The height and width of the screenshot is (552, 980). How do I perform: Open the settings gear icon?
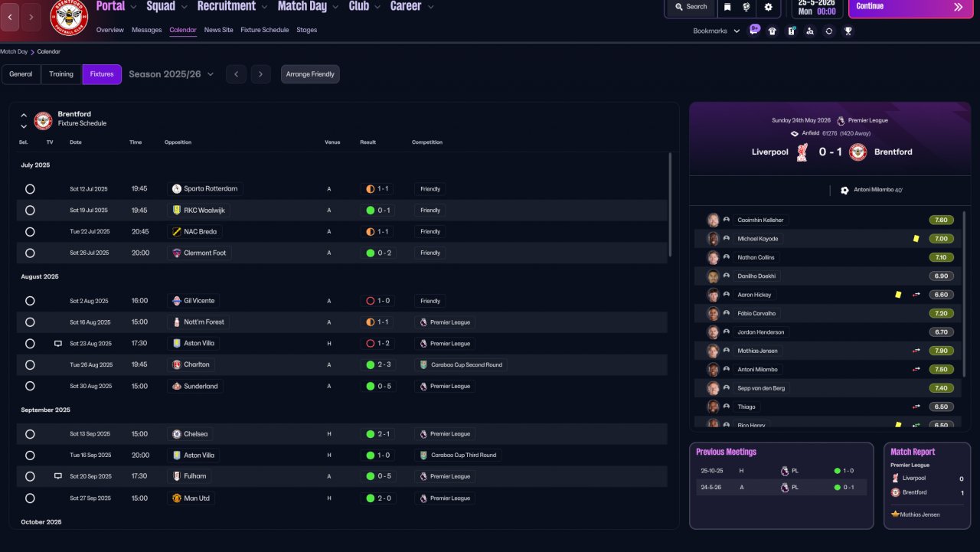click(769, 7)
